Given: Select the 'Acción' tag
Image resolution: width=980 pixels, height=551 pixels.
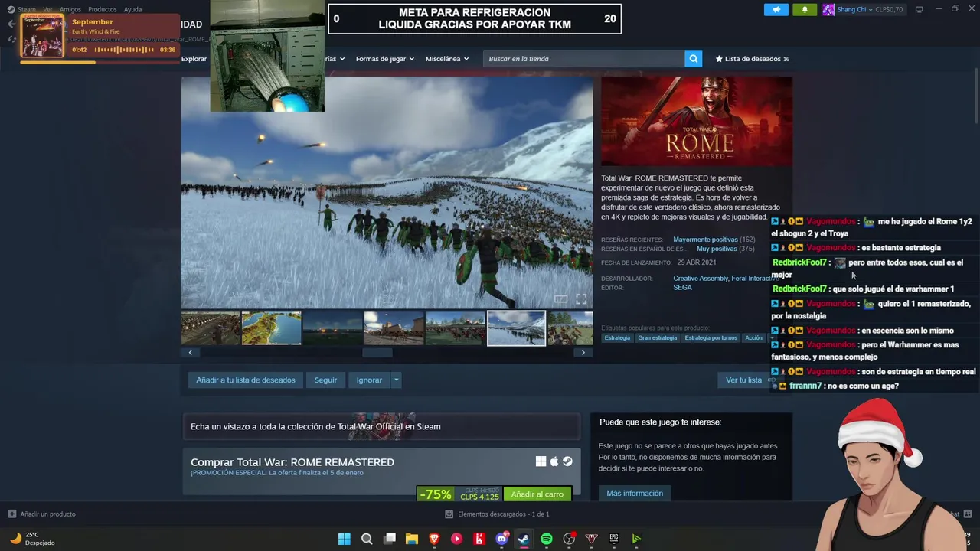Looking at the screenshot, I should (754, 337).
